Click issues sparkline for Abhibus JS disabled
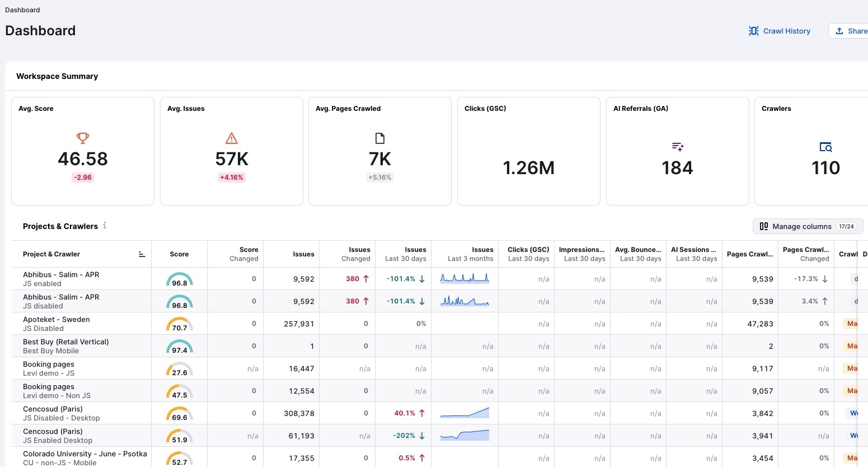 point(465,301)
